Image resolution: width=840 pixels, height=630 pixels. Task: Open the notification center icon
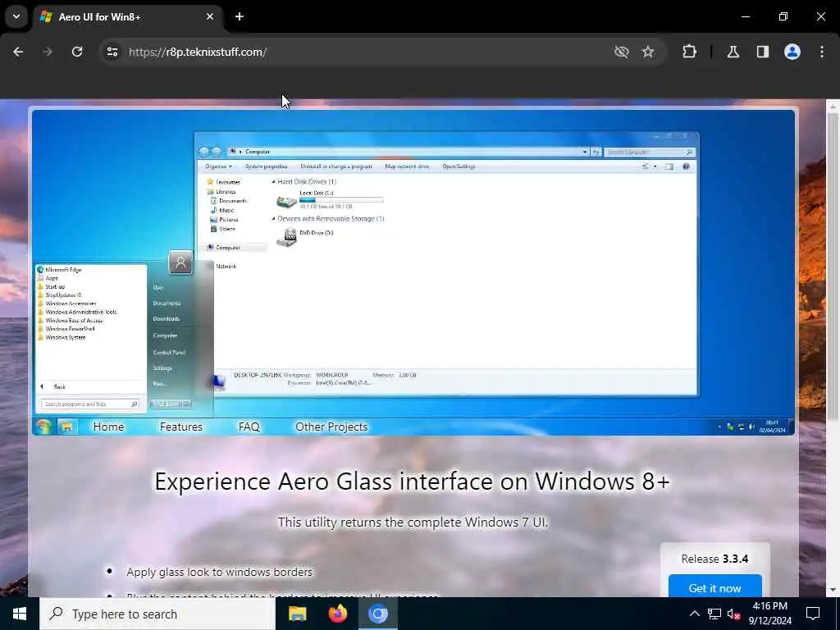[813, 614]
